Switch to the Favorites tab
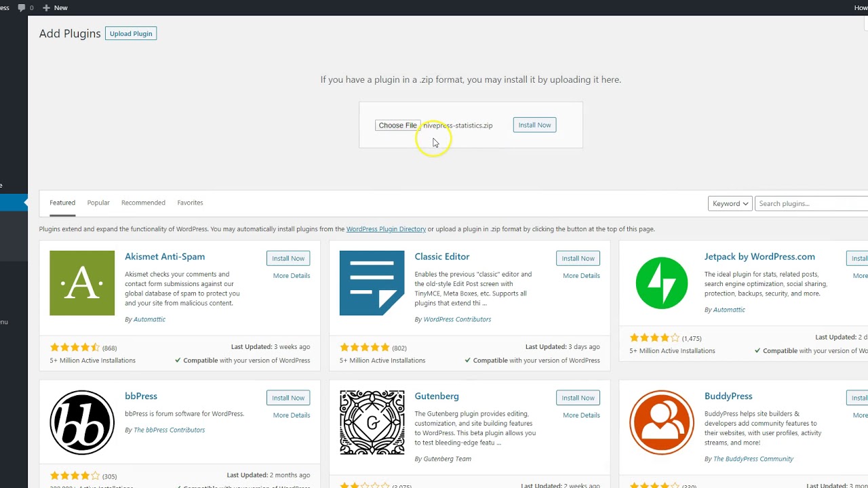Screen dimensions: 868x488 (x=190, y=203)
